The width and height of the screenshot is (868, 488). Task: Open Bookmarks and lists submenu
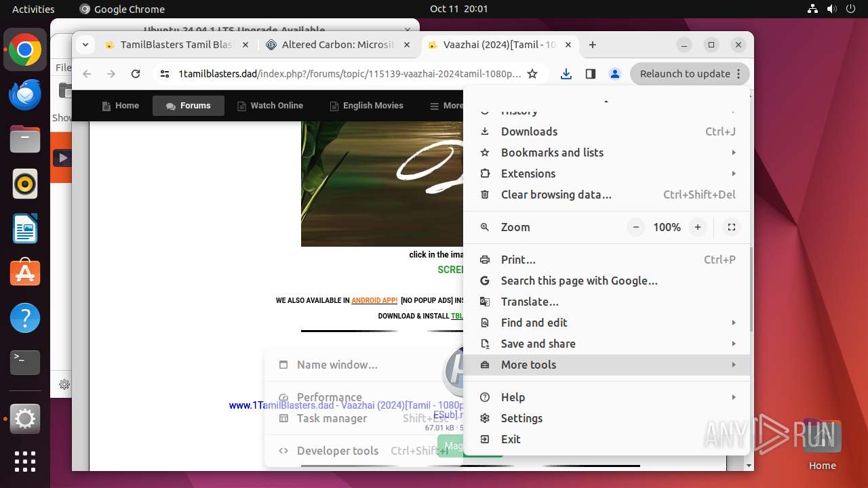[x=607, y=152]
